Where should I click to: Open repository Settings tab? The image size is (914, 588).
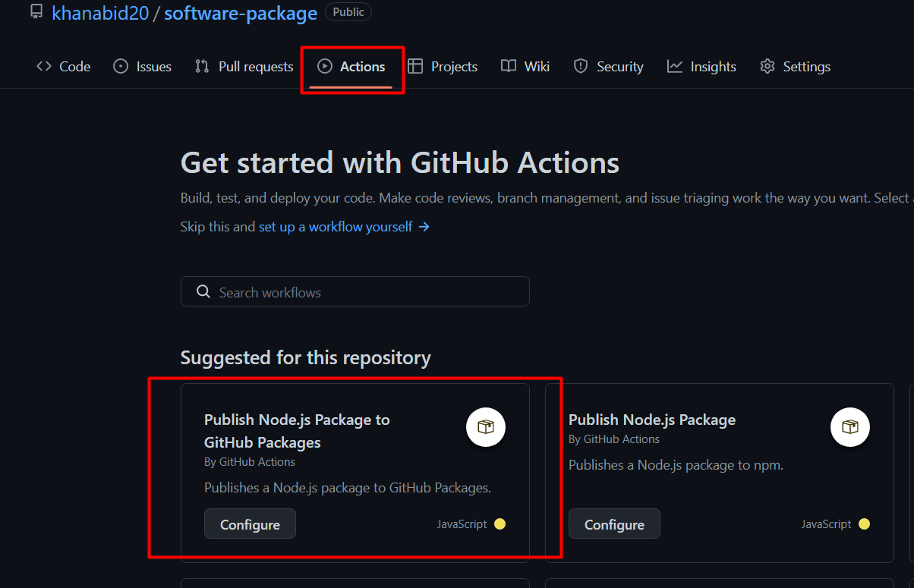(795, 67)
